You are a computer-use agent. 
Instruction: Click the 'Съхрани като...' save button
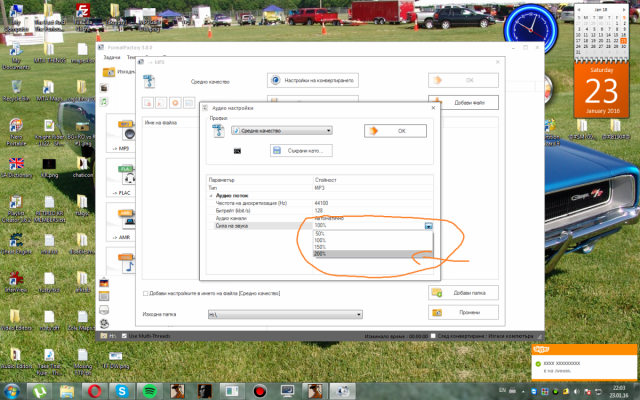click(300, 150)
